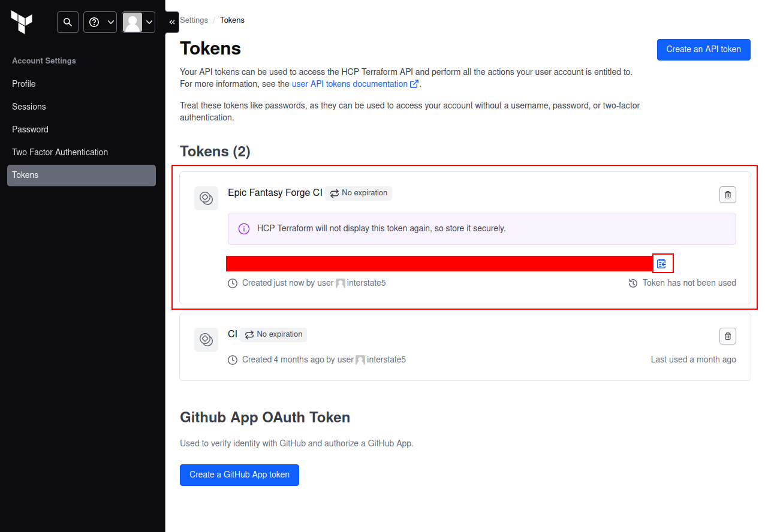Click the CI token 'No expiration' badge

coord(273,334)
